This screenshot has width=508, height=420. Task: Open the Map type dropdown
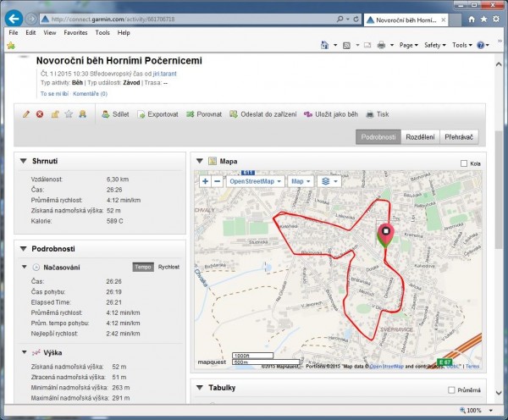pyautogui.click(x=301, y=181)
